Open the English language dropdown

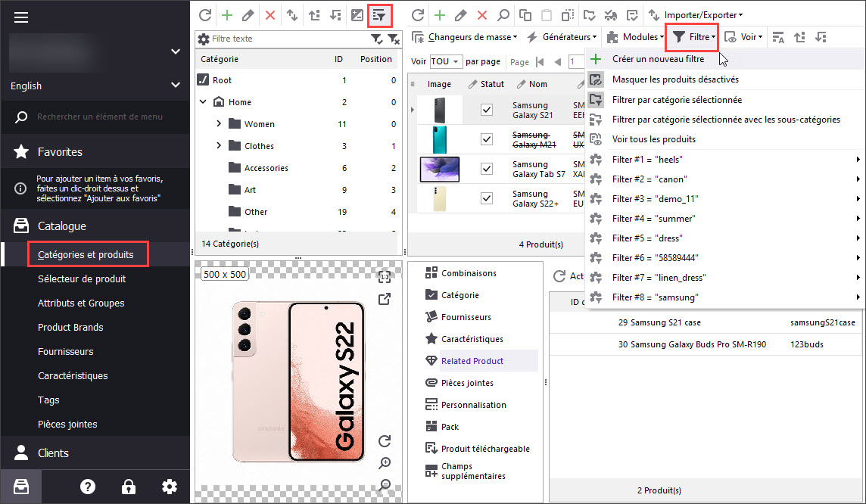point(95,86)
